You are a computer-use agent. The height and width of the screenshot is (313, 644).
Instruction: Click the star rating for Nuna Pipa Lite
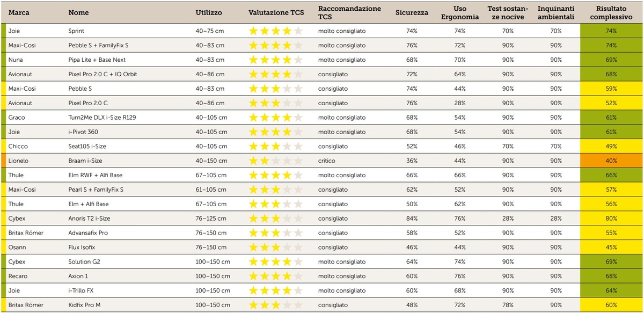(275, 60)
